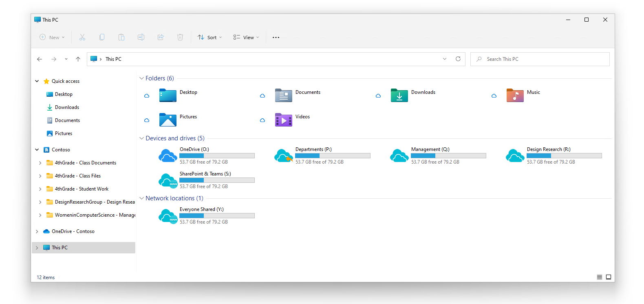Click the Delete trash icon
Image resolution: width=644 pixels, height=304 pixels.
point(180,37)
